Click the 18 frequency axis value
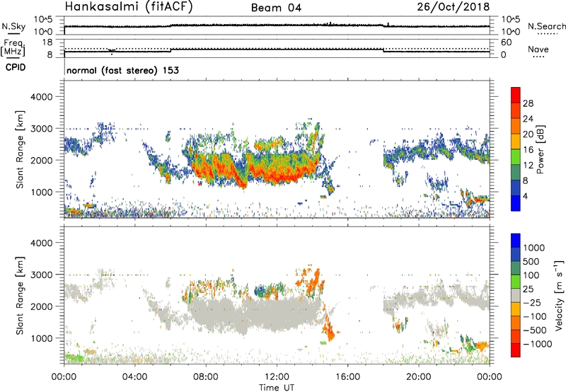 click(47, 42)
